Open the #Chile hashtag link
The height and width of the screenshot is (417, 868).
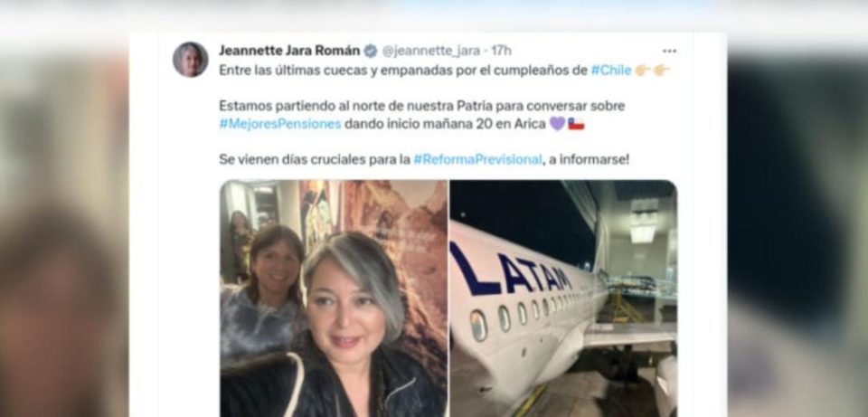click(x=610, y=71)
